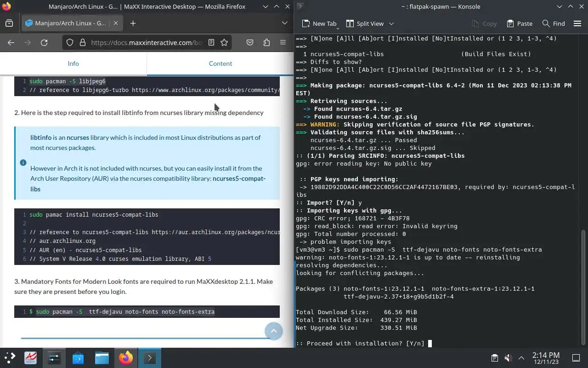Screen dimensions: 588x368
Task: Expand the list all tabs chevron
Action: pos(285,23)
